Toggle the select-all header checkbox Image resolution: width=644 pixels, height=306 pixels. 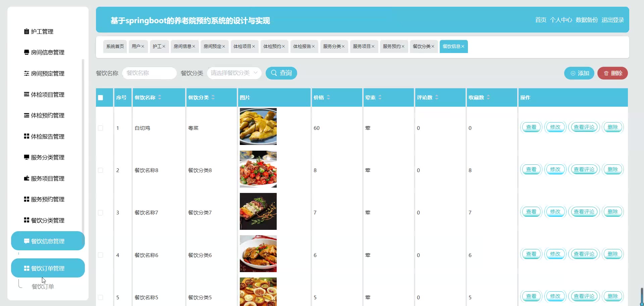tap(101, 98)
